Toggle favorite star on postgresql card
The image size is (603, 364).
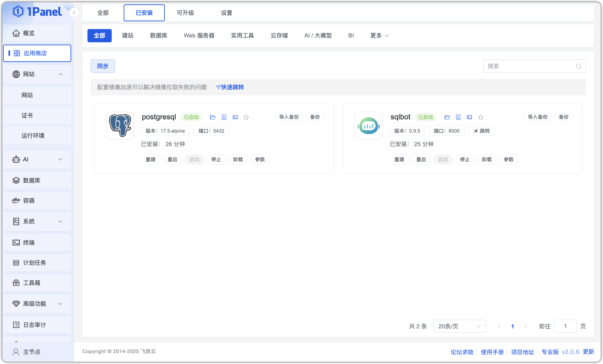(246, 117)
